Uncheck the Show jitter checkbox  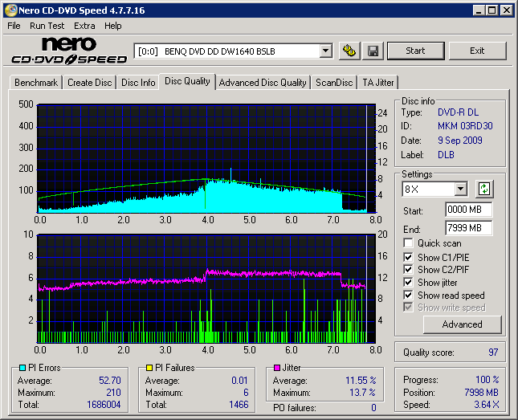coord(409,283)
